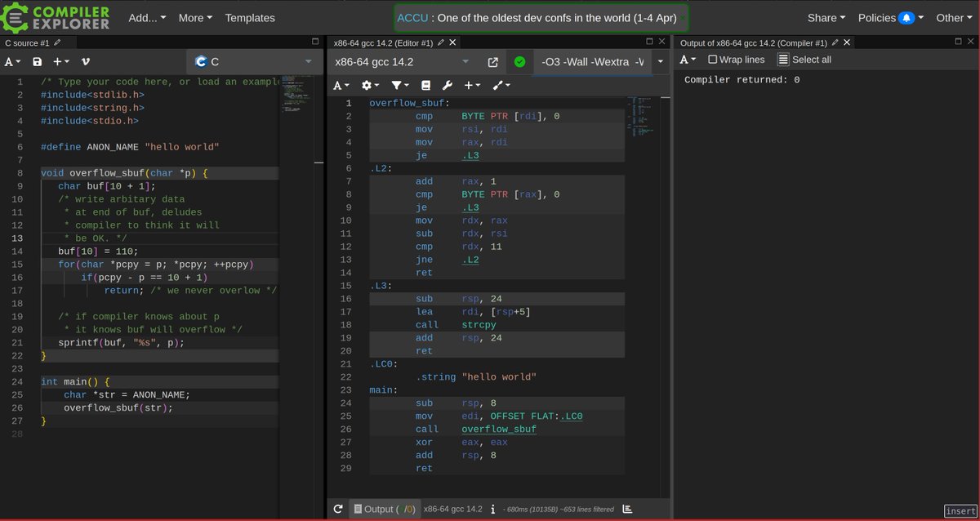
Task: Open the libraries book icon
Action: pyautogui.click(x=425, y=85)
